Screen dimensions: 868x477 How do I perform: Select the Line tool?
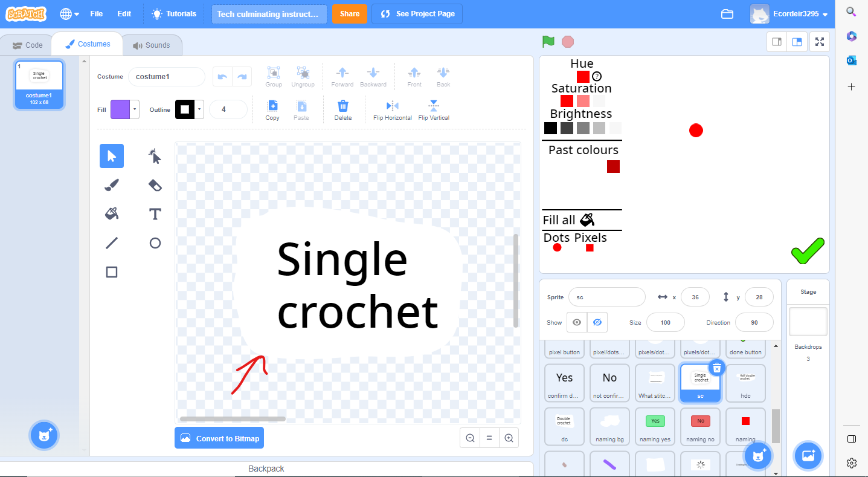click(x=111, y=242)
